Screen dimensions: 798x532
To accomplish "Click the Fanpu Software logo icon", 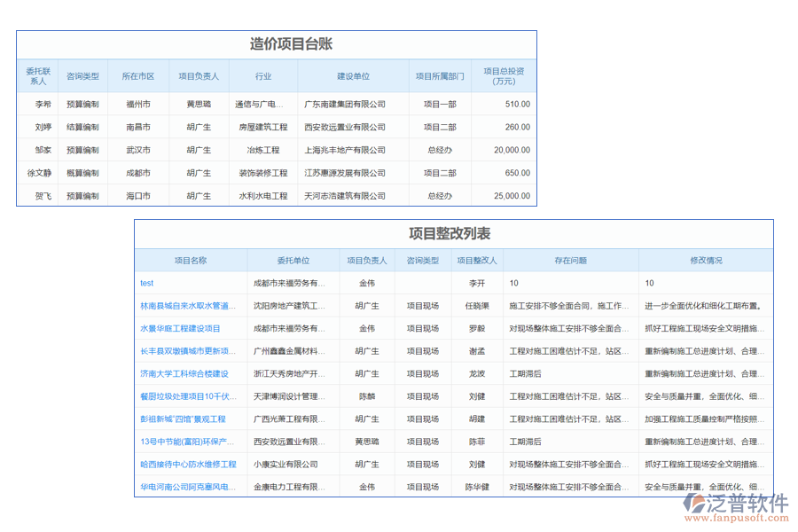I will 696,502.
